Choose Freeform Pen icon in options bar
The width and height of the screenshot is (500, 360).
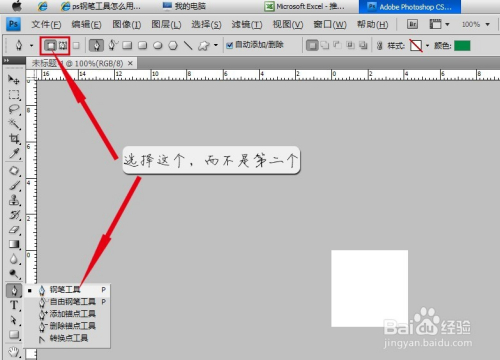(x=112, y=45)
